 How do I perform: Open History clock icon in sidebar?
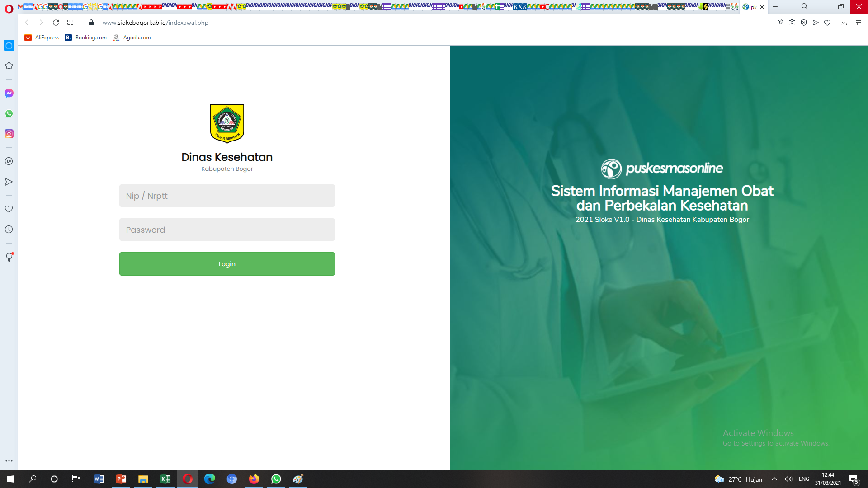pos(9,230)
